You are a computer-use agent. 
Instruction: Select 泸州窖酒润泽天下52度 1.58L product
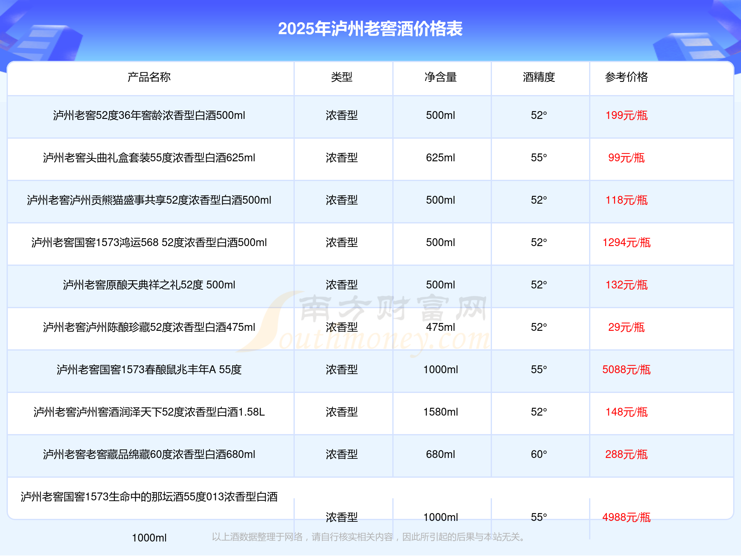149,412
